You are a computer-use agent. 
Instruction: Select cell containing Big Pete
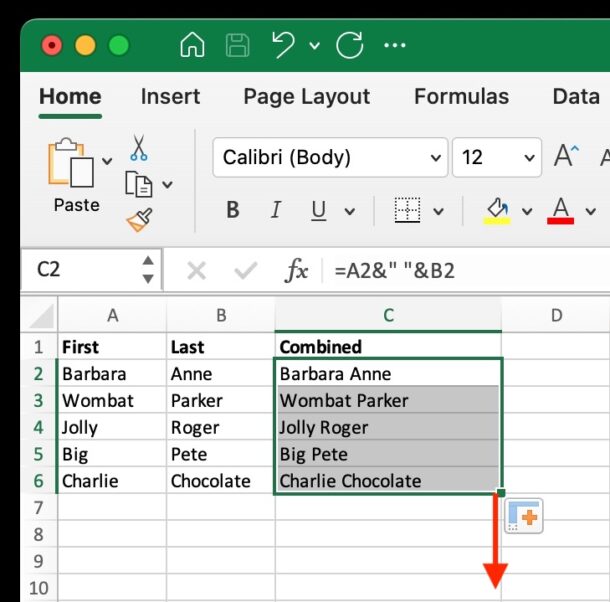pos(388,454)
